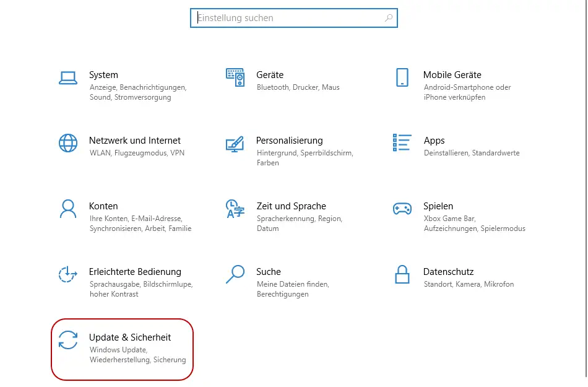Open the Zeit und Sprache clock icon

pyautogui.click(x=235, y=207)
